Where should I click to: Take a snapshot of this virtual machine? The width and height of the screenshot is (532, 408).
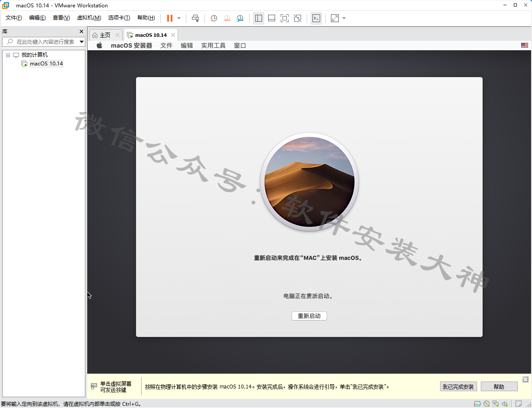[214, 18]
